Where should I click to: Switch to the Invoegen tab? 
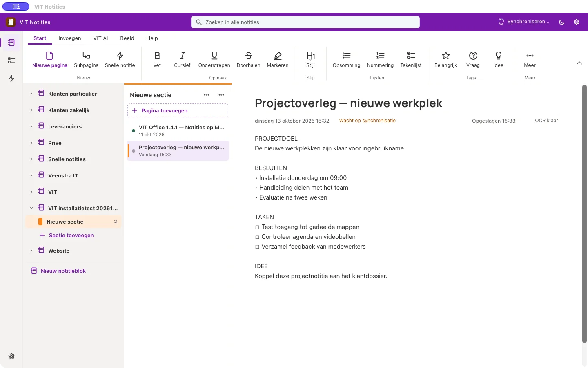click(70, 38)
